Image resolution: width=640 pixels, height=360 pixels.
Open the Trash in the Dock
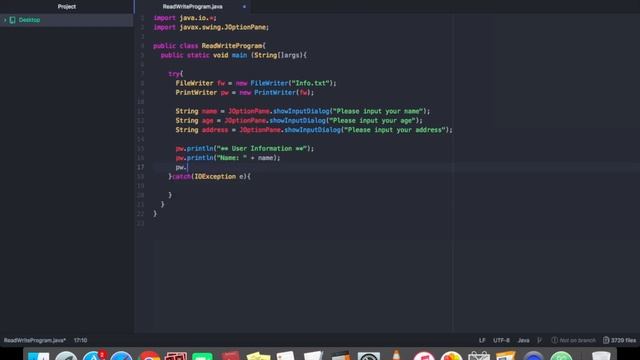[601, 356]
